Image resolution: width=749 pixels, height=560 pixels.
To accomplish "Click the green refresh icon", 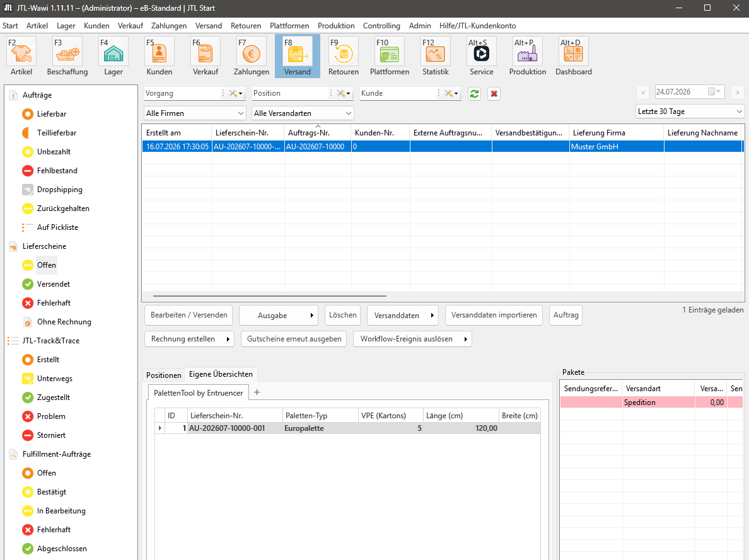I will coord(474,94).
